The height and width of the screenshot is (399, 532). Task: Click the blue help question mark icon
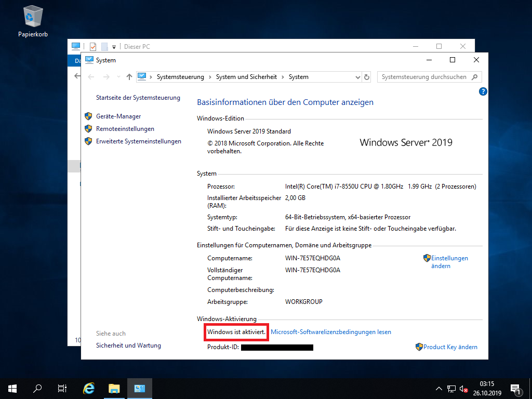pyautogui.click(x=483, y=92)
